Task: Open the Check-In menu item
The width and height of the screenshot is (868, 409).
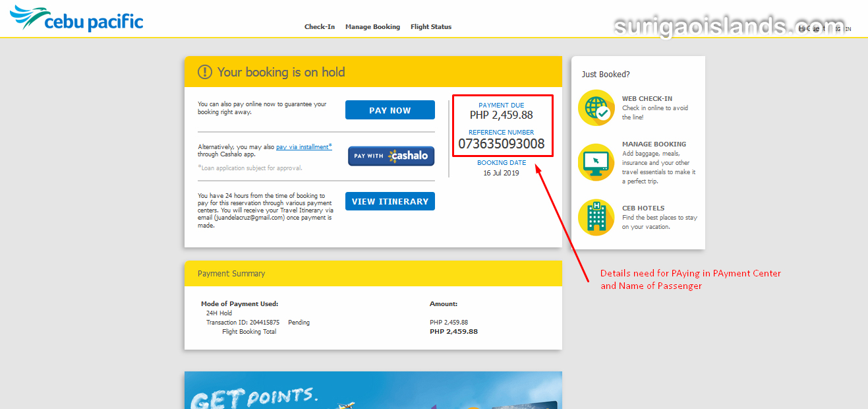Action: (320, 27)
